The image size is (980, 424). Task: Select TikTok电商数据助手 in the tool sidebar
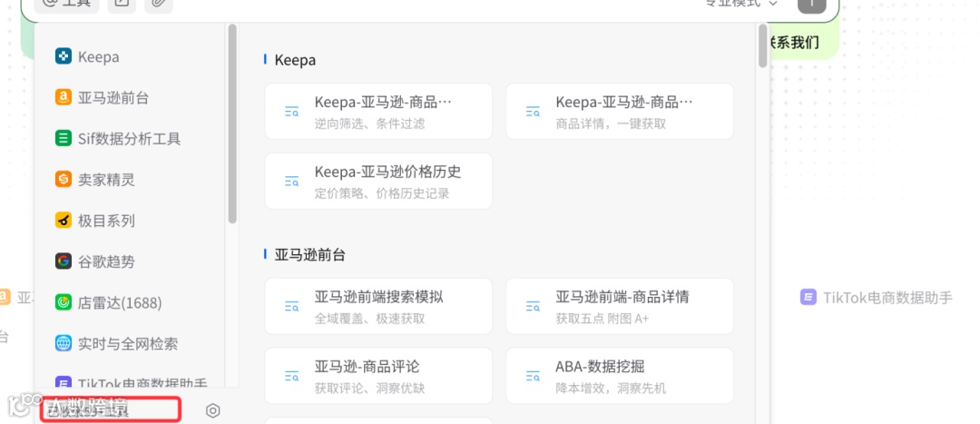pos(132,383)
